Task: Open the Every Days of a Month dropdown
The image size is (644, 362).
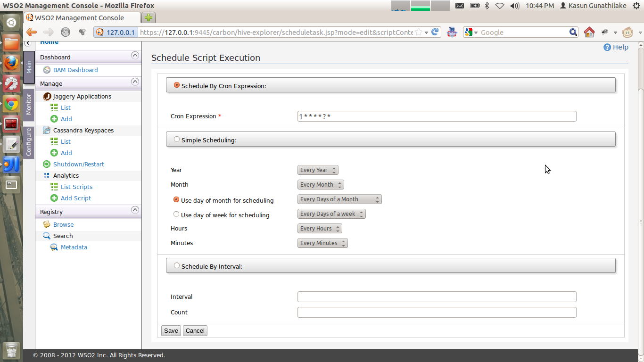Action: (339, 199)
